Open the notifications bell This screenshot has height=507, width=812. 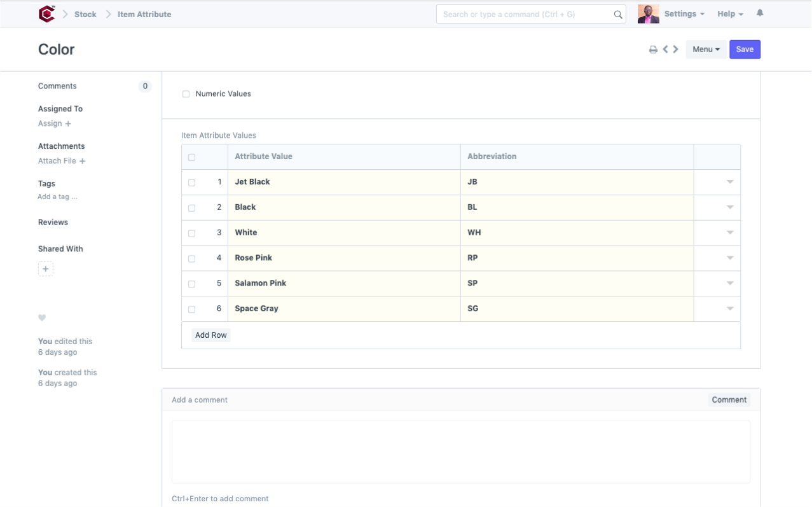click(x=760, y=13)
